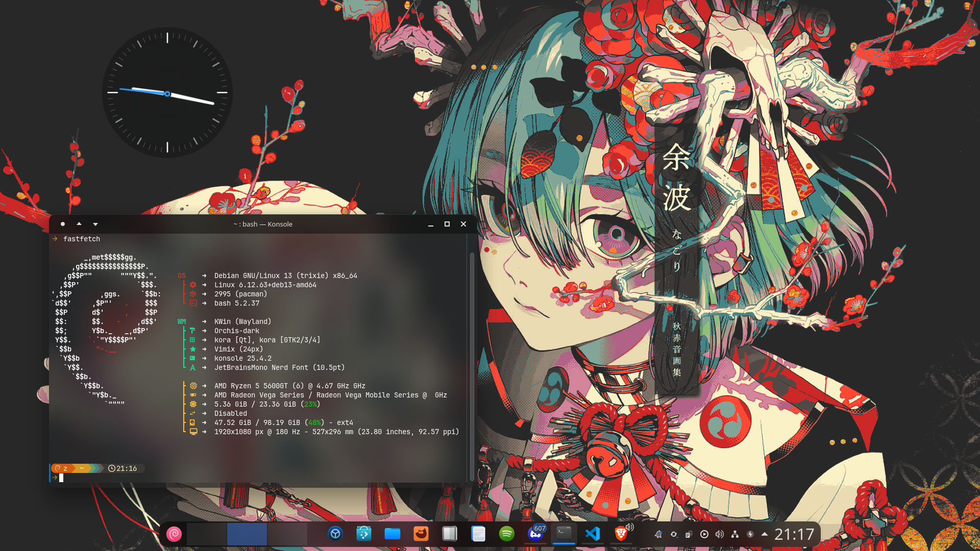980x551 pixels.
Task: Toggle Konsole on-all-desktops dot button
Action: [63, 224]
